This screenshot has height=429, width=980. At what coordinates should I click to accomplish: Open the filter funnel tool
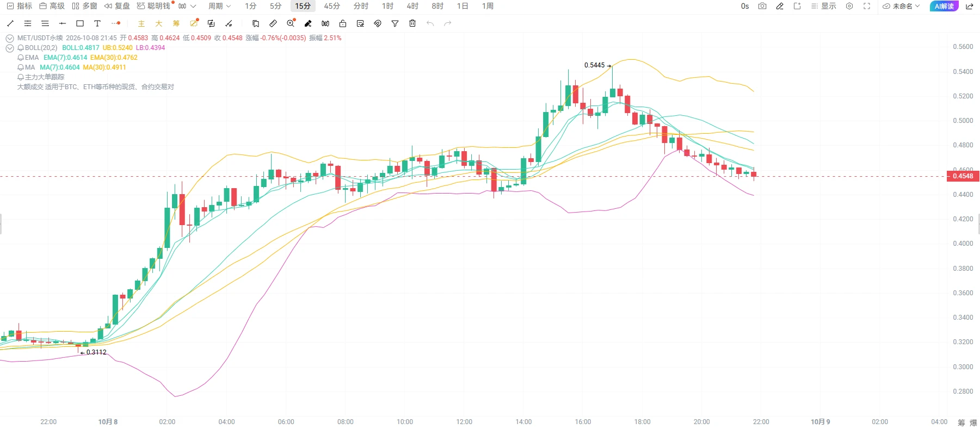395,23
